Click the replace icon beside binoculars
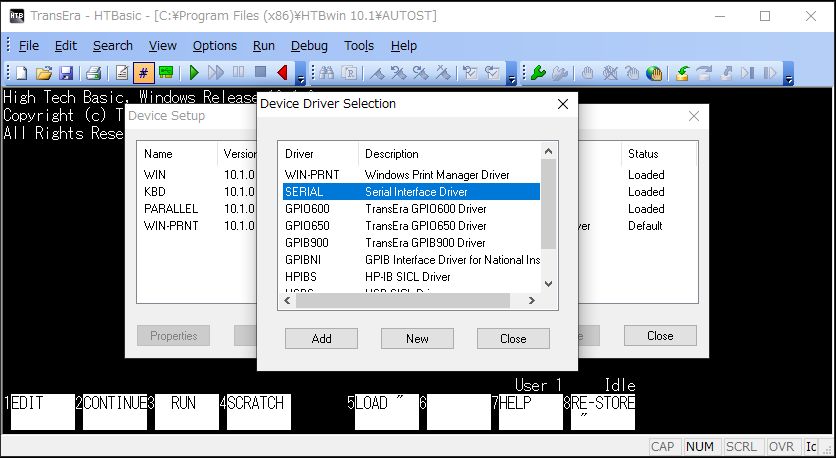Screen dimensions: 836x458 [x=349, y=73]
